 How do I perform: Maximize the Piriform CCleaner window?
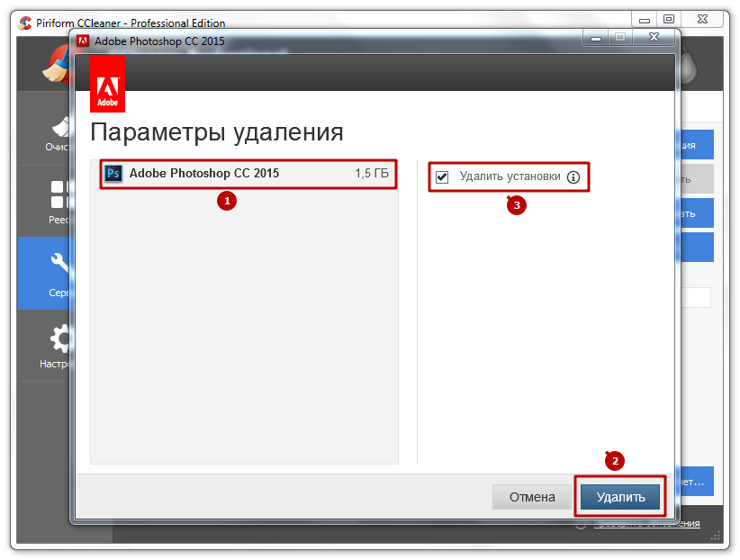point(669,20)
